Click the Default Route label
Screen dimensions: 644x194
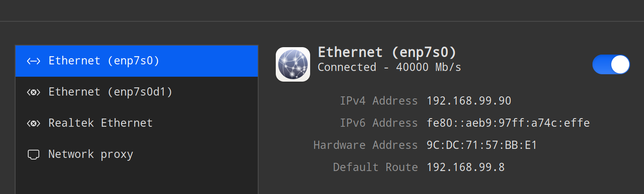point(376,167)
